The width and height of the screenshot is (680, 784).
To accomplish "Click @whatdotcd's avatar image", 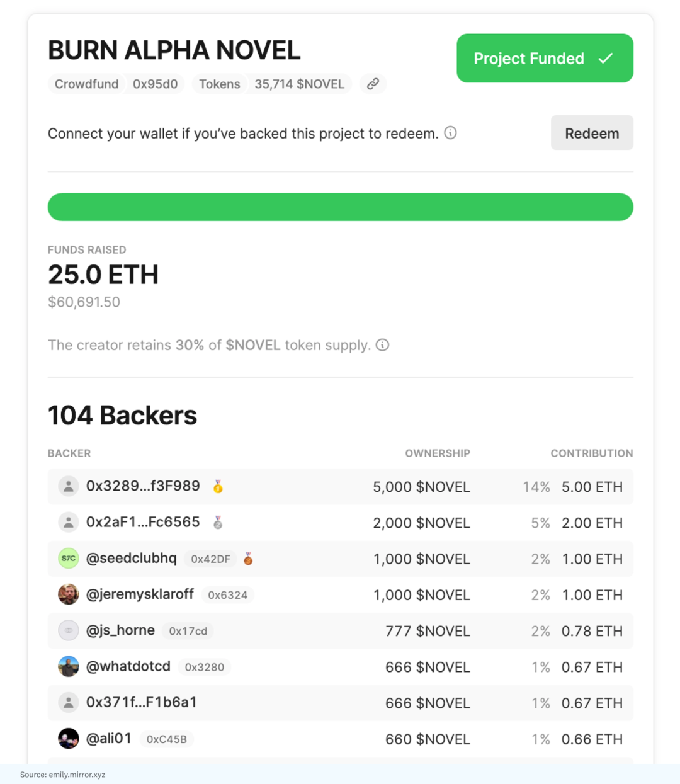I will [x=68, y=666].
